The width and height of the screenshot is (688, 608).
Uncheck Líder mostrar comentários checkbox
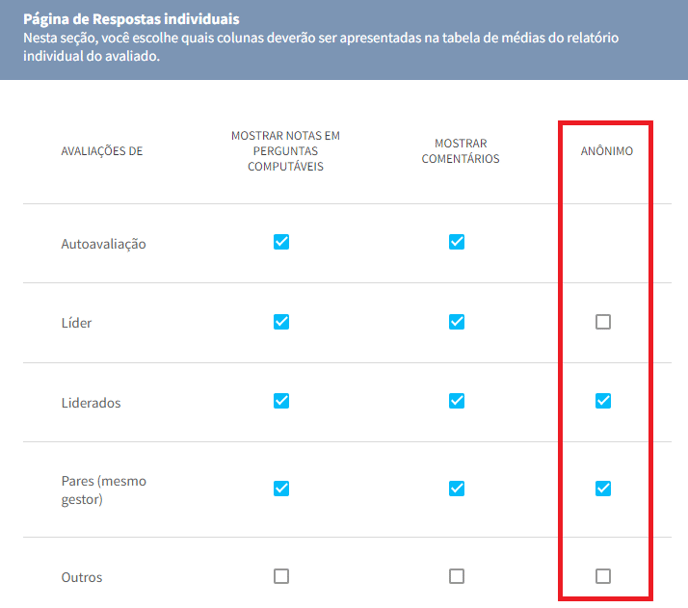(456, 322)
